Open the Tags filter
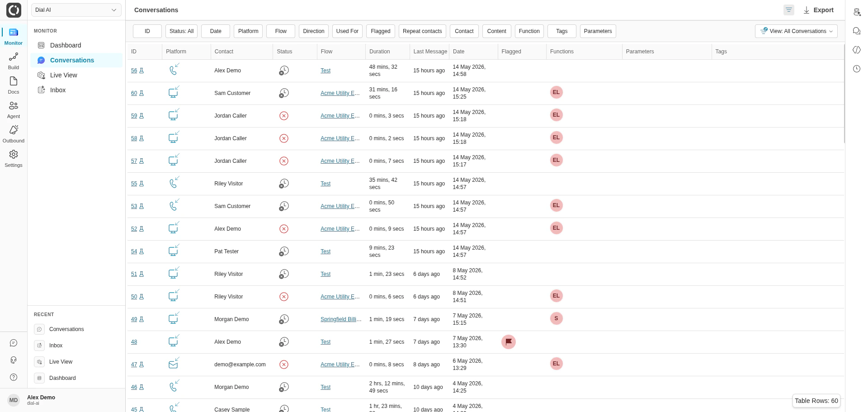This screenshot has width=868, height=412. point(562,31)
